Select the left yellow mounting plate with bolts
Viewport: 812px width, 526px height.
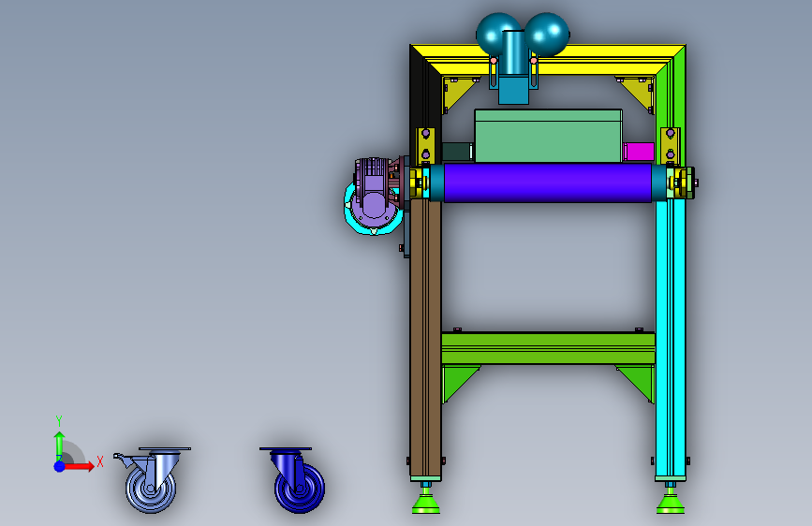point(426,143)
